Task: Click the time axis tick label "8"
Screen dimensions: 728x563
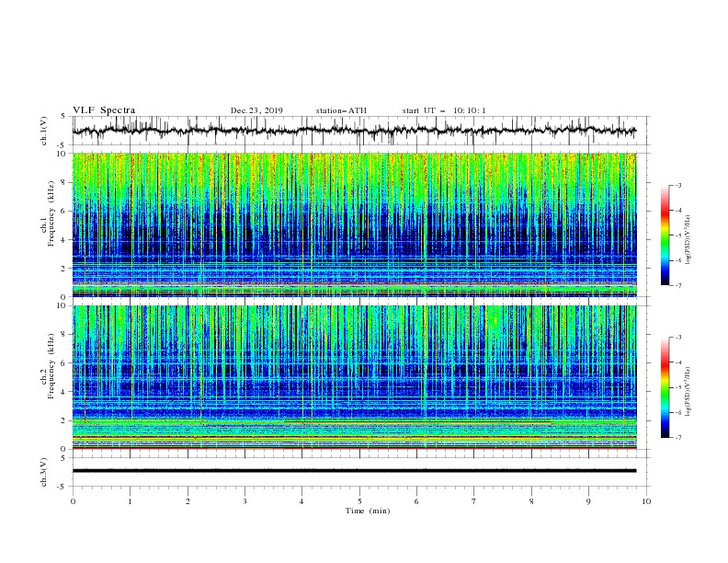Action: (531, 501)
